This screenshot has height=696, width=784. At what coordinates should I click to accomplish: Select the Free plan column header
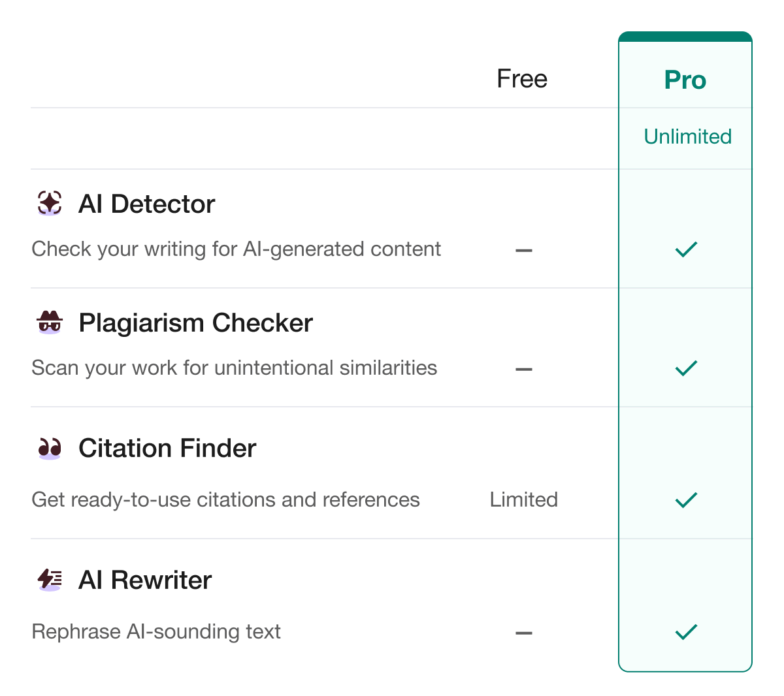(522, 79)
